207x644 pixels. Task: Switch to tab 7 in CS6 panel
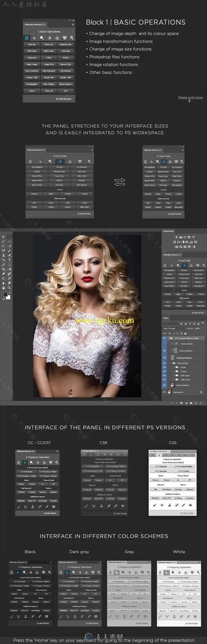125,454
